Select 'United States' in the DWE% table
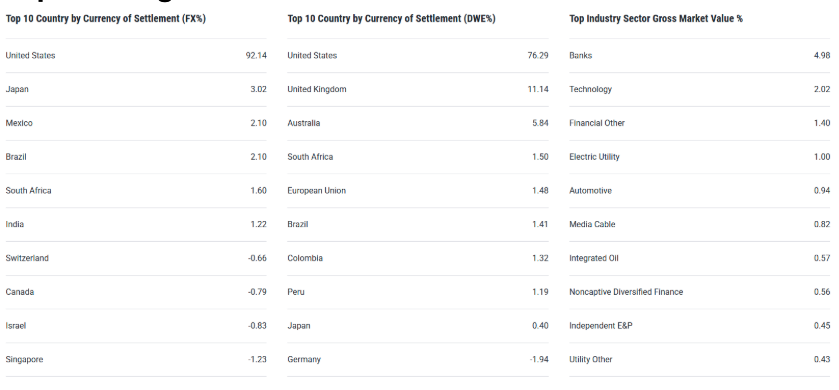Screen dimensions: 839x390 312,56
